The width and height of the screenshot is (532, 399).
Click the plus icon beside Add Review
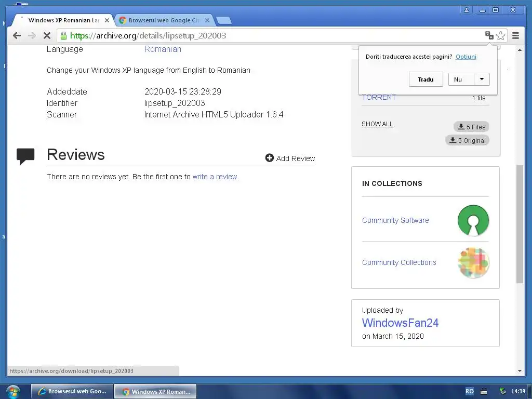pos(270,158)
